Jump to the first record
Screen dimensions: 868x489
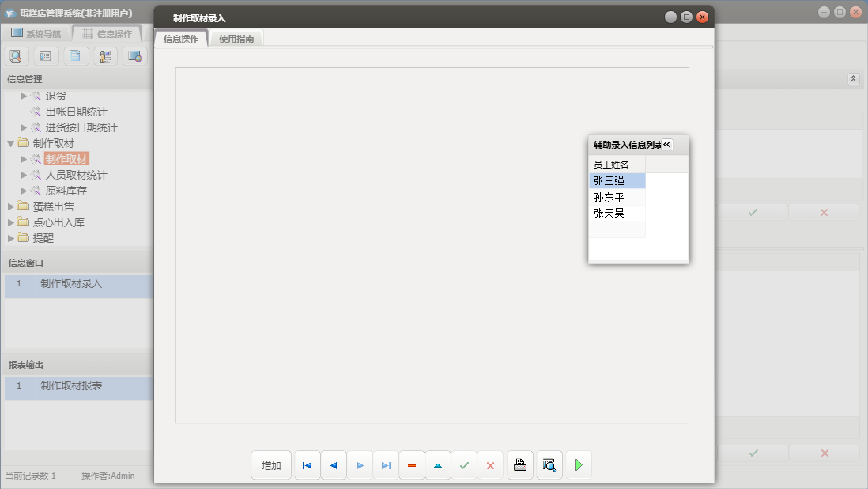308,465
